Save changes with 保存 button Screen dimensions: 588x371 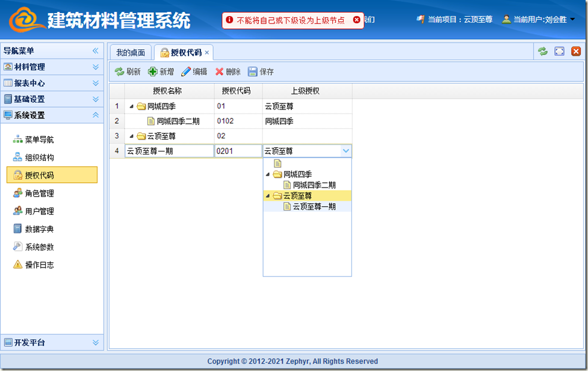coord(261,72)
